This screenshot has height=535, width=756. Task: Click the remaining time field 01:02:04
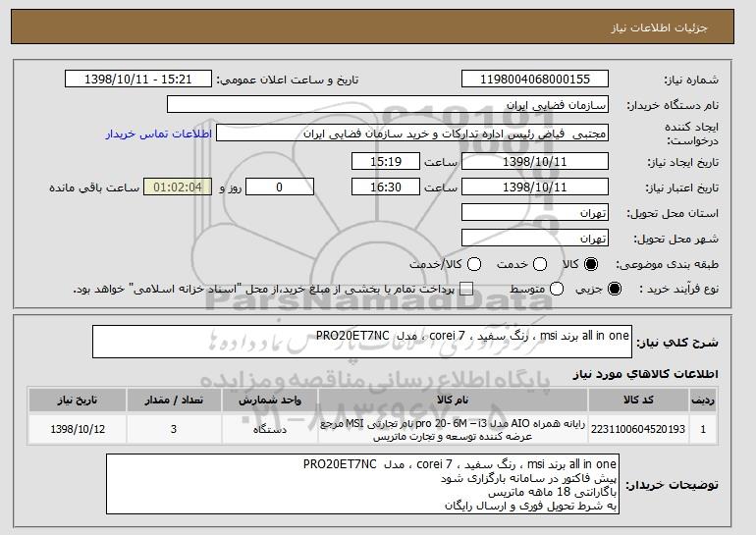(178, 187)
